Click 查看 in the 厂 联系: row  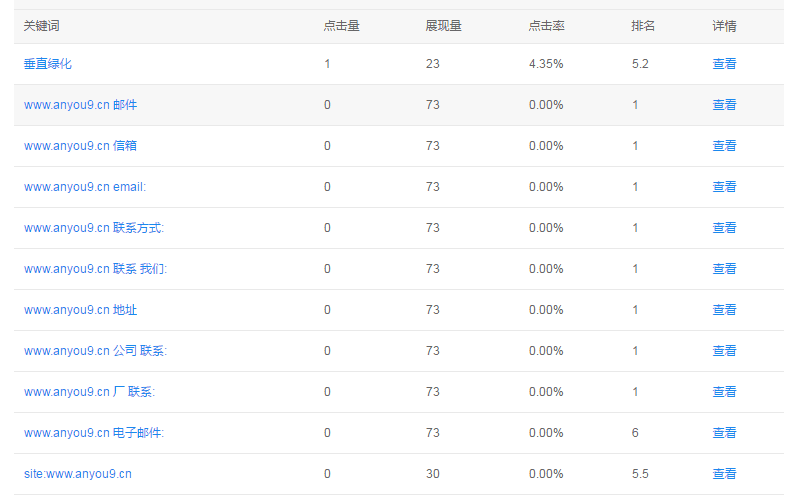pos(724,392)
